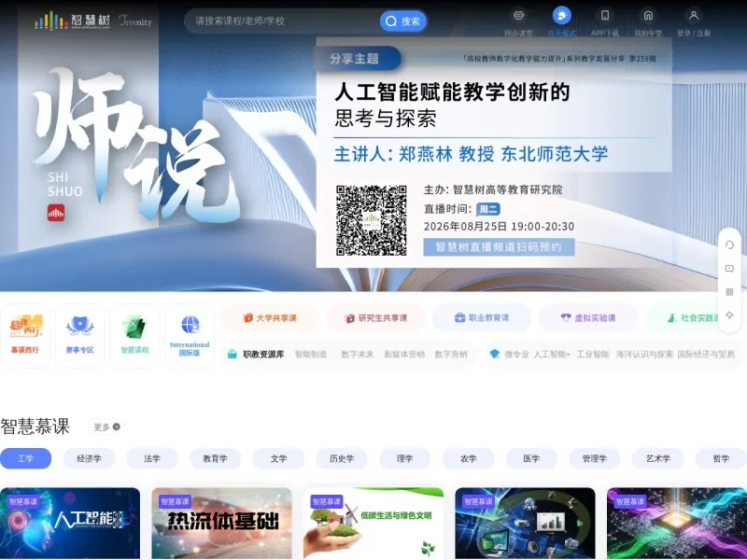Screen dimensions: 747x560
Task: Open 虚拟实验课 category
Action: [x=588, y=318]
